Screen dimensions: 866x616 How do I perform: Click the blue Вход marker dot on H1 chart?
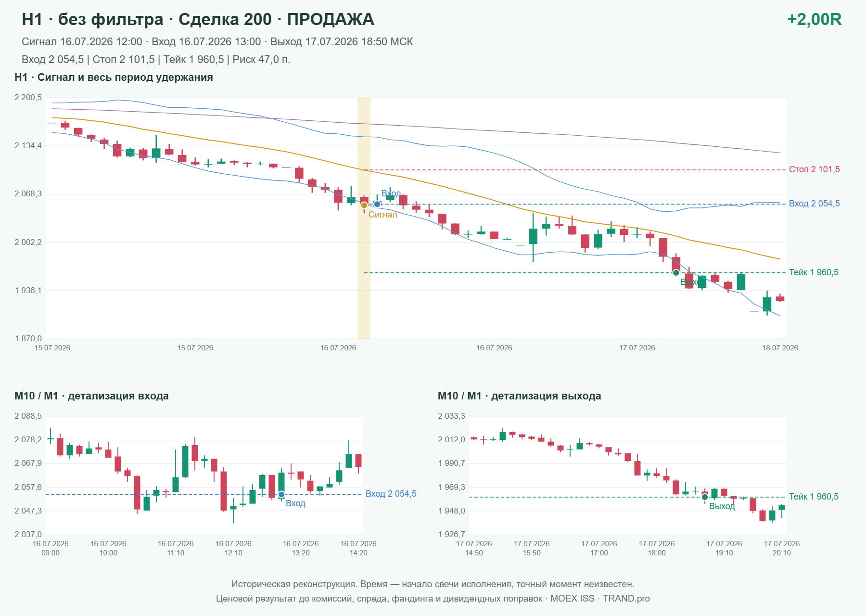point(377,204)
